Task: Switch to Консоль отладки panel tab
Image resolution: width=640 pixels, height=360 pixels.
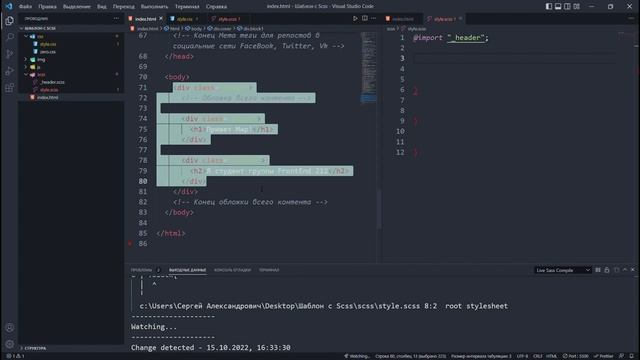Action: tap(232, 270)
